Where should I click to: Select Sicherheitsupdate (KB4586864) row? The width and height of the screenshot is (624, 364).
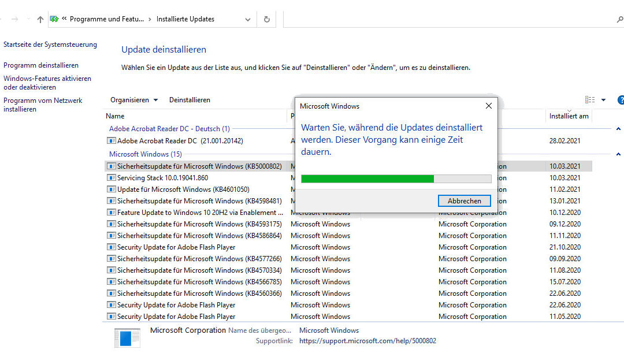pos(348,236)
